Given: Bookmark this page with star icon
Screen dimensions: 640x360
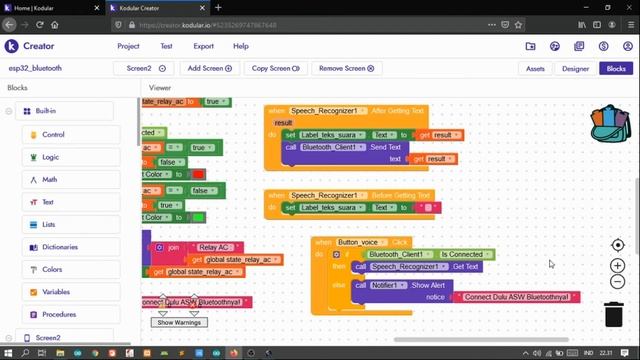Looking at the screenshot, I should 518,25.
